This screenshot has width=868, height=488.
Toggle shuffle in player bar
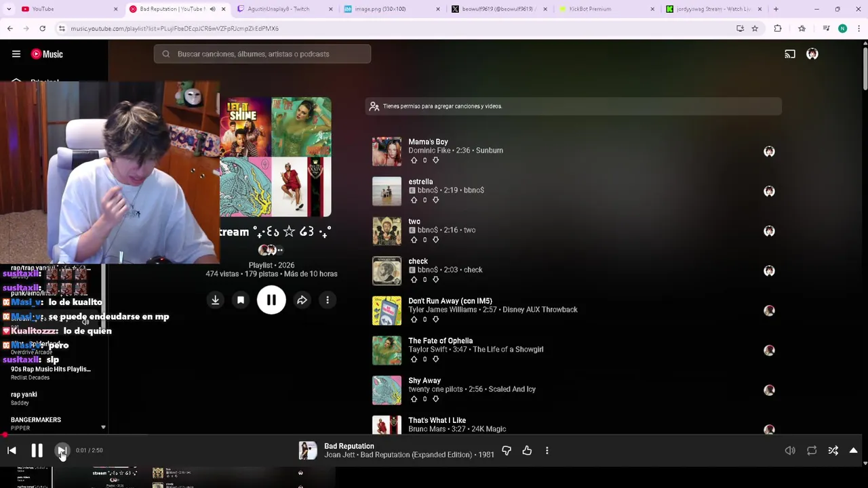tap(833, 451)
